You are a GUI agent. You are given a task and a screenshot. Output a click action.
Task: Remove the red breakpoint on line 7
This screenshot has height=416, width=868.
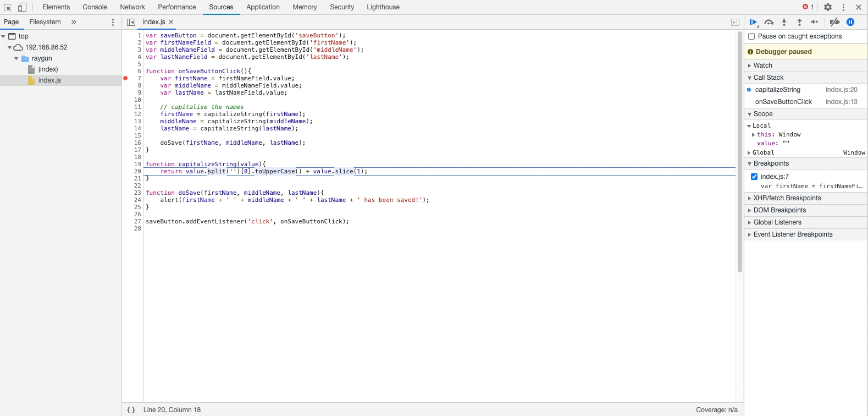[125, 78]
